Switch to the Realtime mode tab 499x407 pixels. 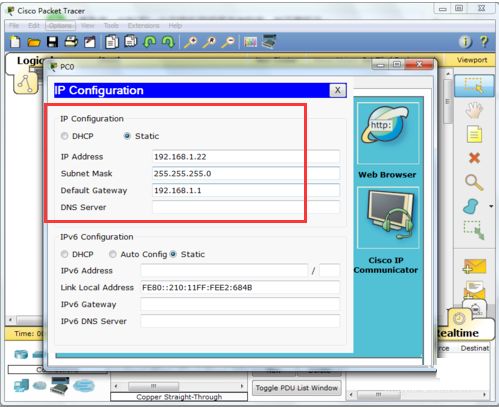(x=458, y=332)
